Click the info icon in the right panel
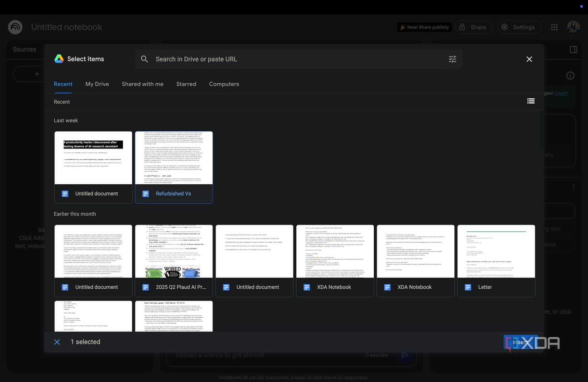 [570, 76]
